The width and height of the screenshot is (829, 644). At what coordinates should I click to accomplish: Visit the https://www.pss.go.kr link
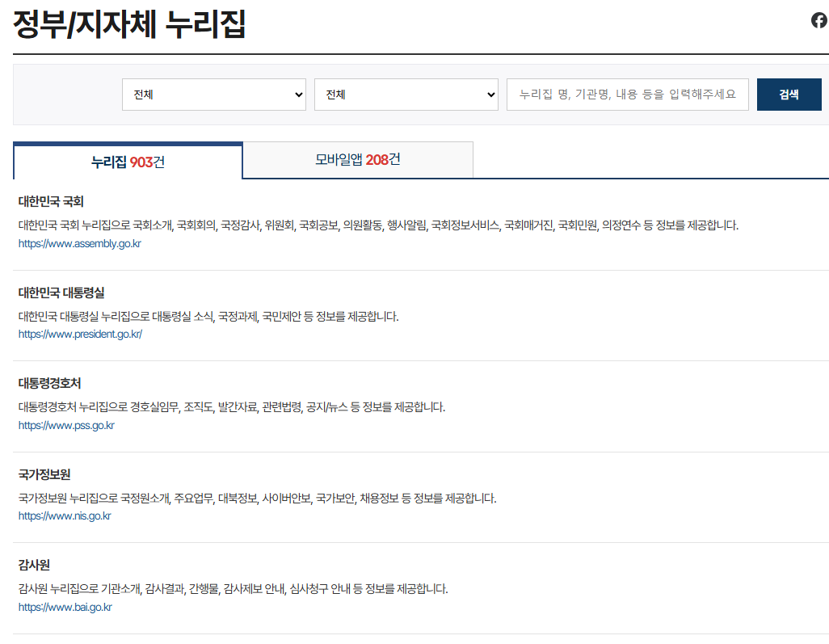pos(66,425)
